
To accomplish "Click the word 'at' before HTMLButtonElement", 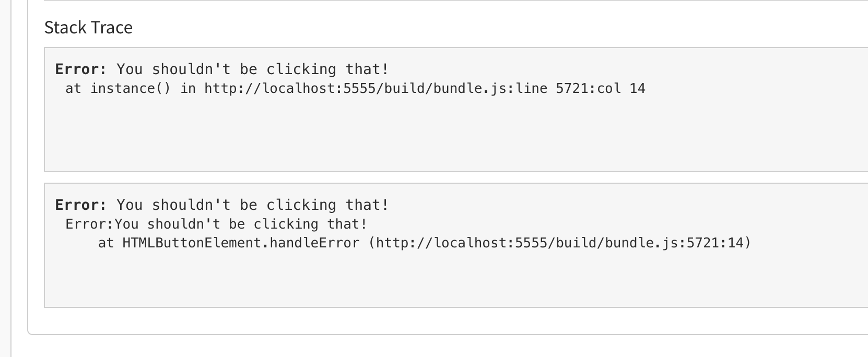I will click(x=106, y=243).
